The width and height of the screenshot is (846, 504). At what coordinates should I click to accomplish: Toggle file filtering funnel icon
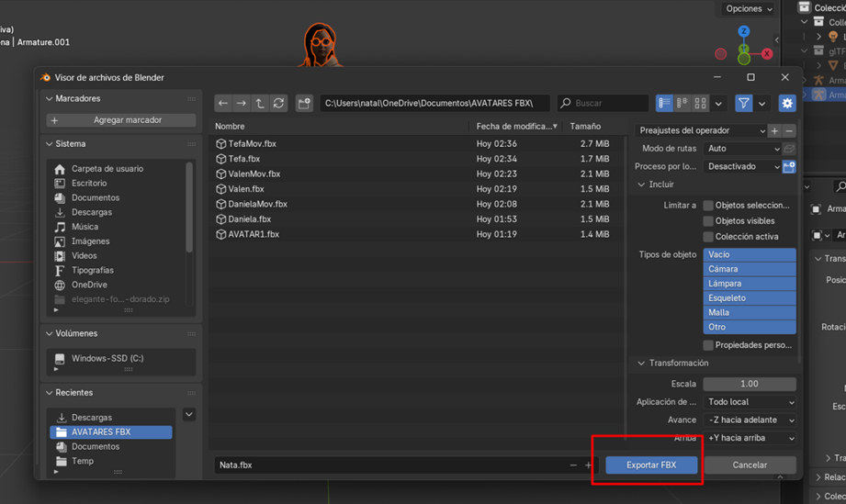click(743, 103)
